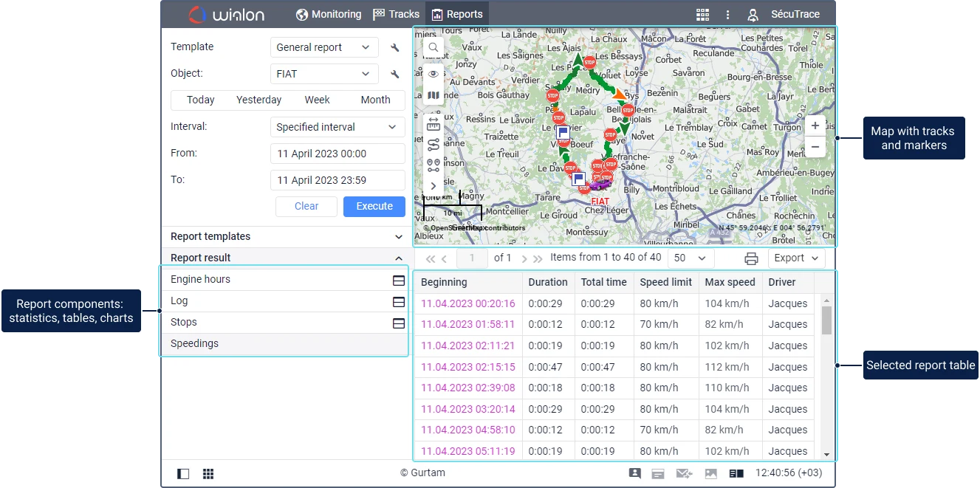The width and height of the screenshot is (980, 488).
Task: Open the Object dropdown showing FIAT
Action: point(324,74)
